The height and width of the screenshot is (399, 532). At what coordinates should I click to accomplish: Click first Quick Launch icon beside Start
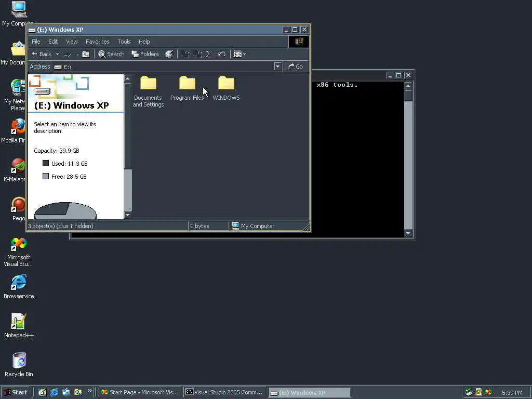point(42,392)
